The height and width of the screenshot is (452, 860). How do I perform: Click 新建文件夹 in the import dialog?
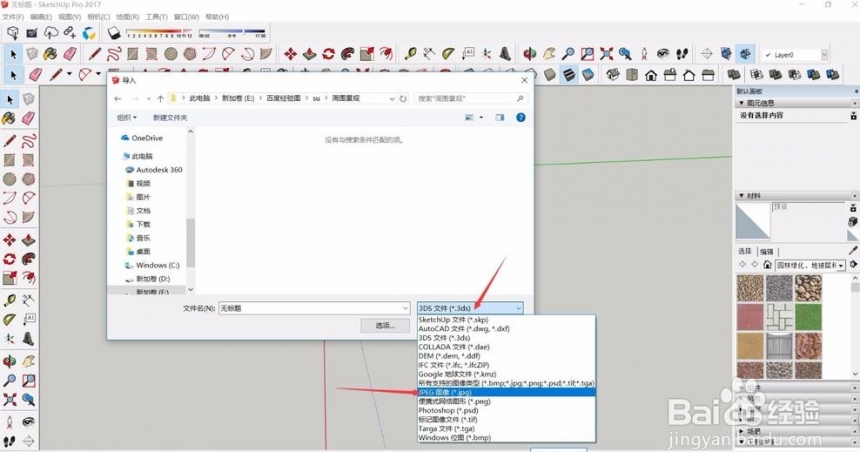pyautogui.click(x=170, y=117)
